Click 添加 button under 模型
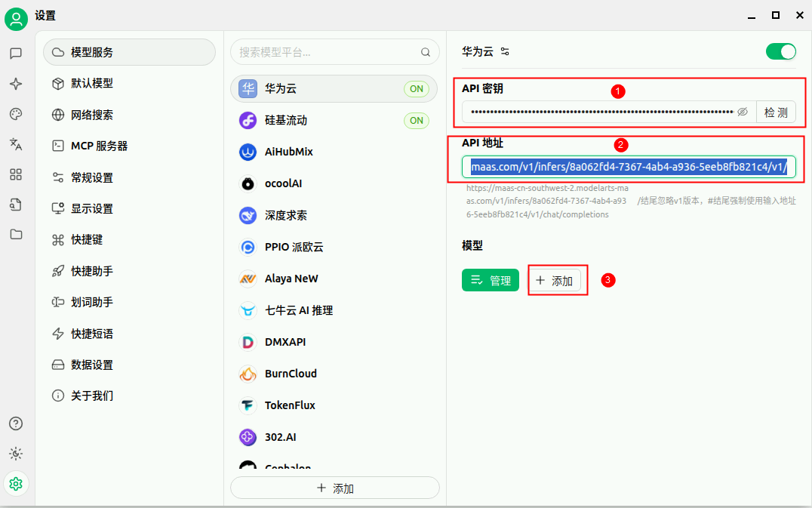 [x=555, y=280]
